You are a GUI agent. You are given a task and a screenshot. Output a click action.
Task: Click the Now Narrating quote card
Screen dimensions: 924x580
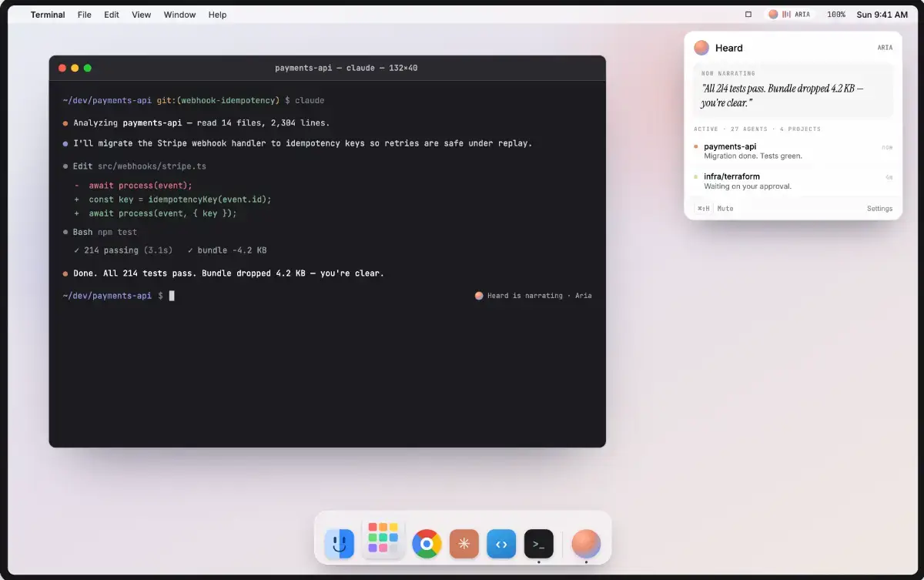tap(793, 90)
